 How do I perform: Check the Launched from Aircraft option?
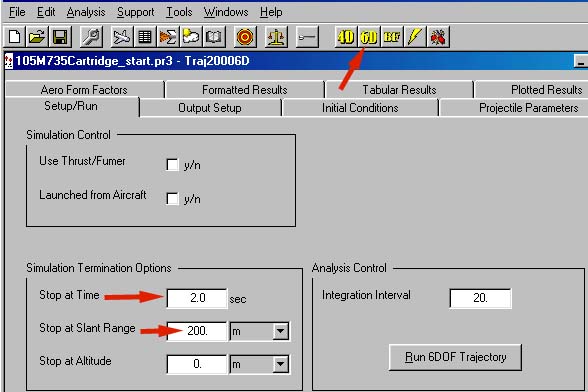coord(172,199)
